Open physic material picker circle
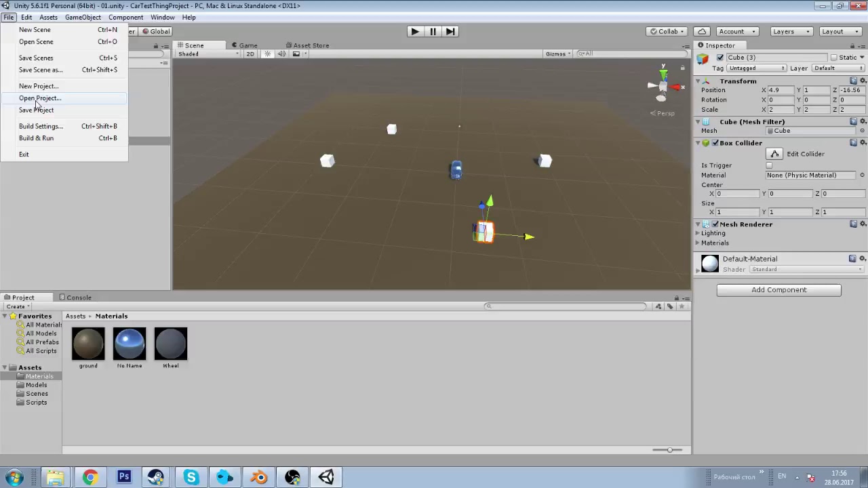 (x=862, y=175)
